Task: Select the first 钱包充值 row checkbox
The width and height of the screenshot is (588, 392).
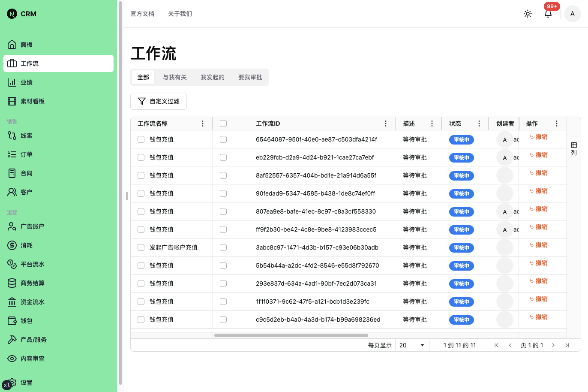Action: click(x=141, y=139)
